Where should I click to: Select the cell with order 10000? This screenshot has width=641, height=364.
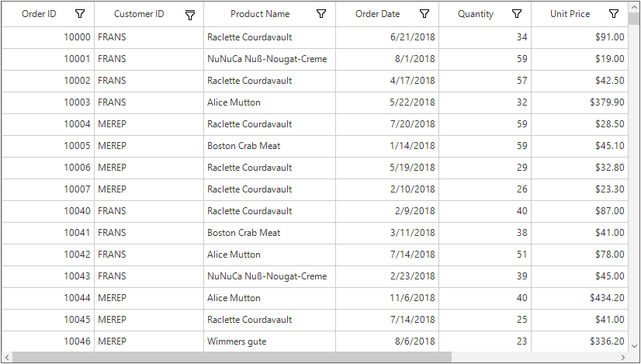48,37
